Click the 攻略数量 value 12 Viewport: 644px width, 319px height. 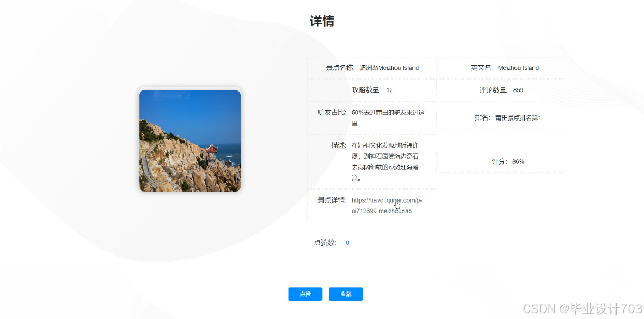point(389,90)
